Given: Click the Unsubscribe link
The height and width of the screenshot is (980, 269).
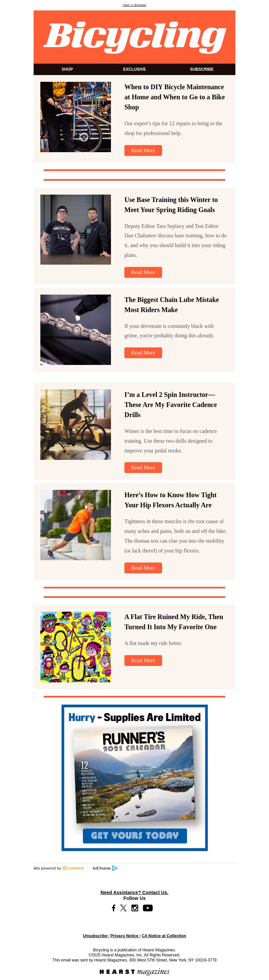Looking at the screenshot, I should pyautogui.click(x=95, y=936).
